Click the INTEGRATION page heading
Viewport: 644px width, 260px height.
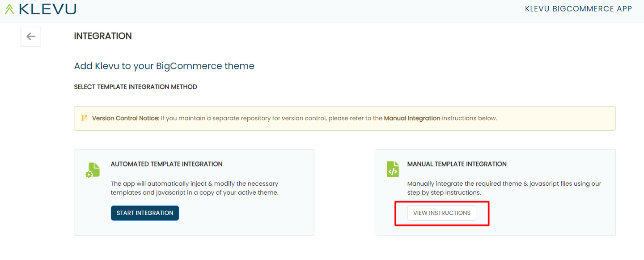[103, 36]
